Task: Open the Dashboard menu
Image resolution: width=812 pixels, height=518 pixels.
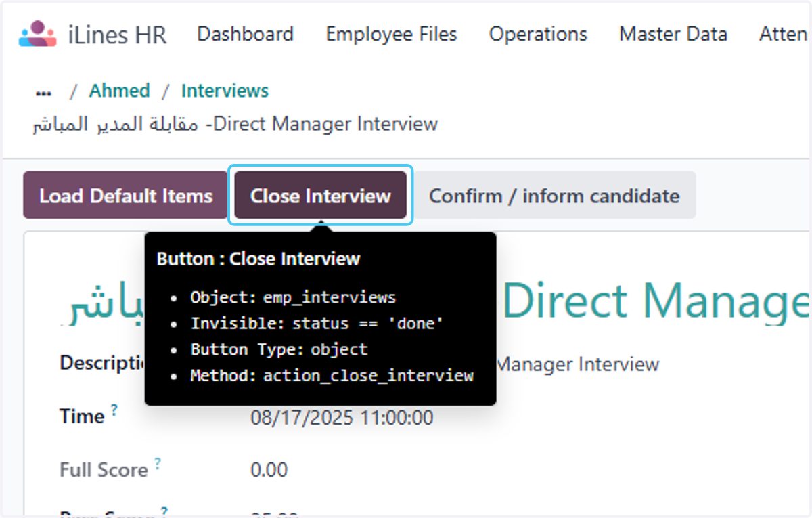Action: click(245, 34)
